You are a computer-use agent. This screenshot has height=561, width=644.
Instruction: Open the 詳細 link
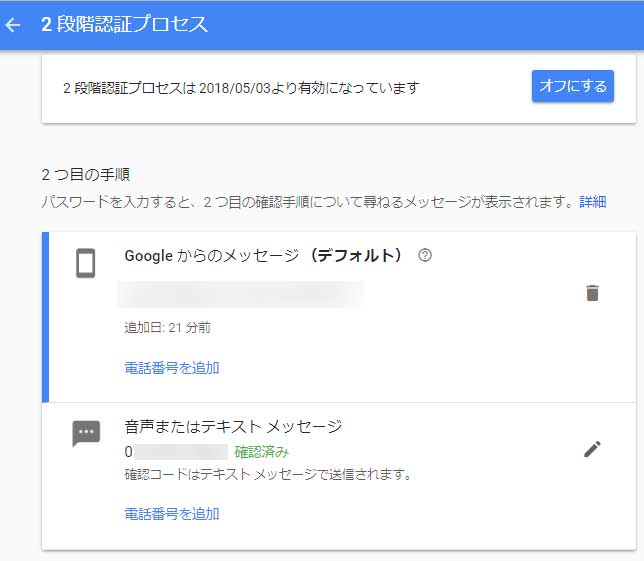point(593,202)
